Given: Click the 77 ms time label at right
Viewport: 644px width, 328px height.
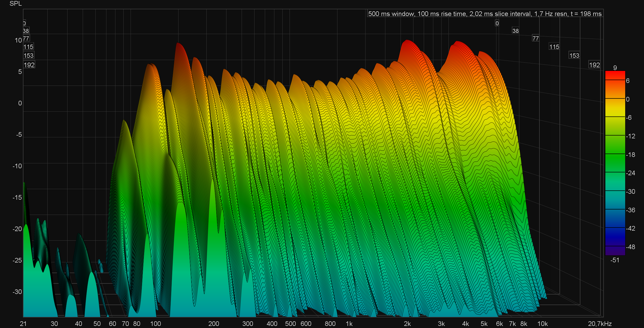Looking at the screenshot, I should pyautogui.click(x=536, y=38).
